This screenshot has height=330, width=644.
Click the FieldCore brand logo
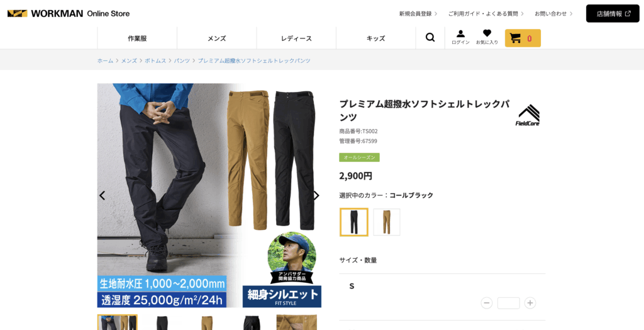(x=528, y=115)
